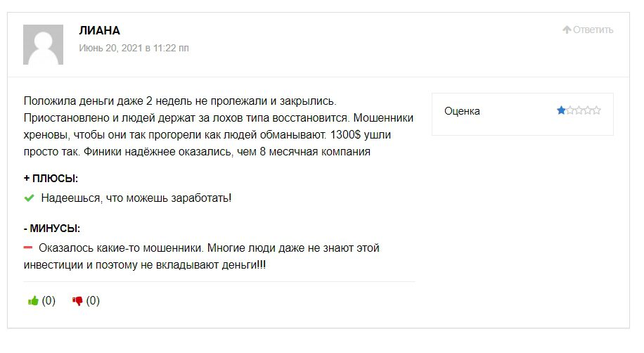Click the - МИНУСЫ heading
Viewport: 644px width, 353px height.
click(52, 229)
